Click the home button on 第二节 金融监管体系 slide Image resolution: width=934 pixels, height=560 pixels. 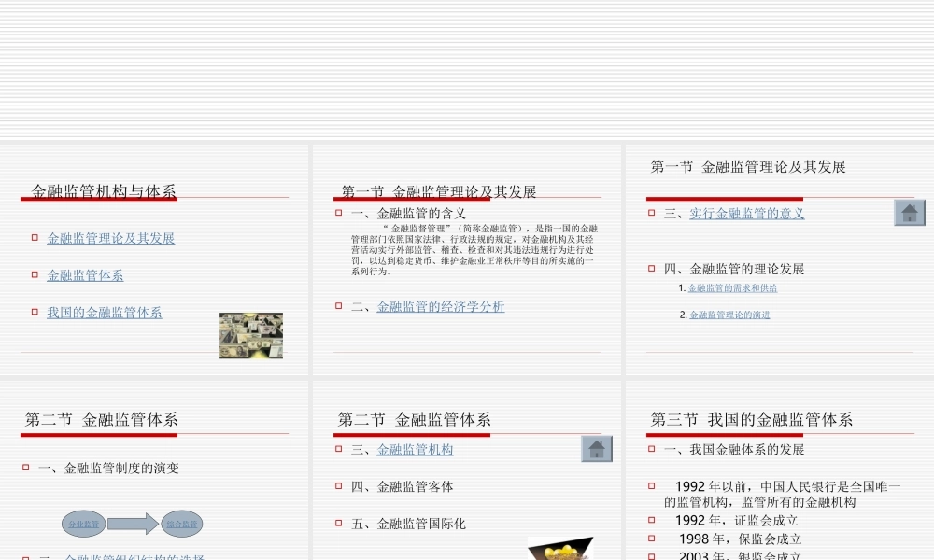pos(599,449)
